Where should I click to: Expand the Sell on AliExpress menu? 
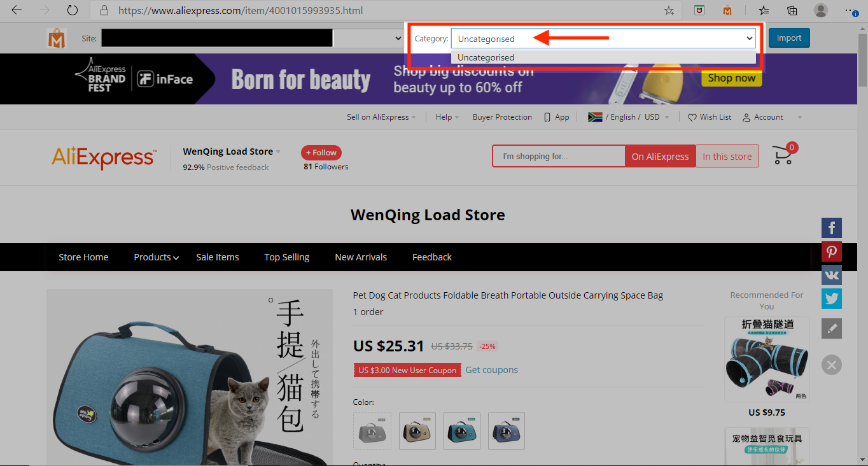(381, 117)
